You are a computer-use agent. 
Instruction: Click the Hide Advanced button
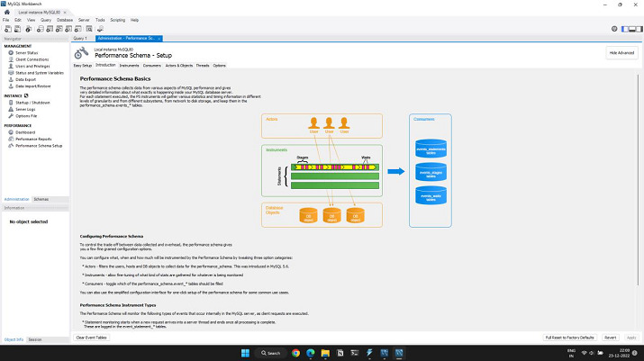[621, 53]
